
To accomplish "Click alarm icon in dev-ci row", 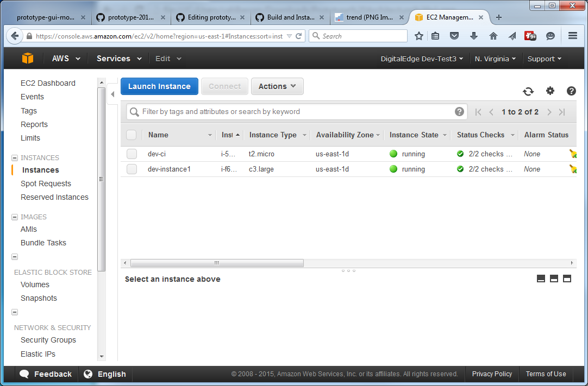I will click(x=573, y=154).
